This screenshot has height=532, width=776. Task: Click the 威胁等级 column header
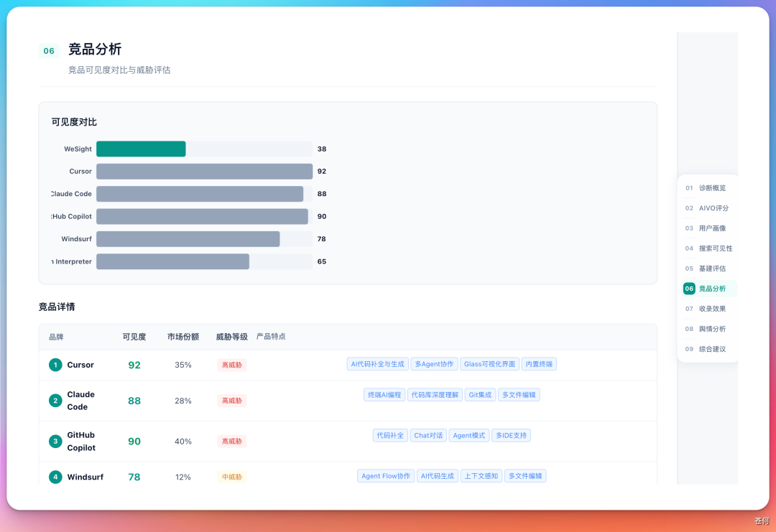[231, 337]
